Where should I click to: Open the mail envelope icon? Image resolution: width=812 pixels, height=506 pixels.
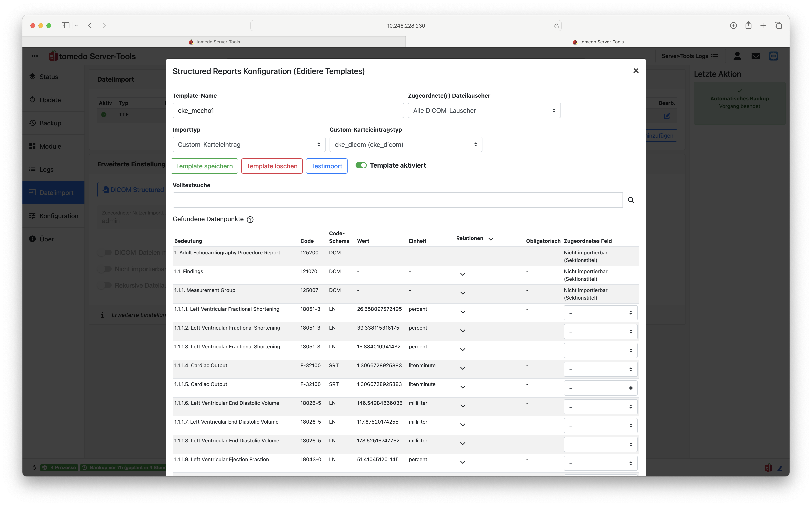756,56
